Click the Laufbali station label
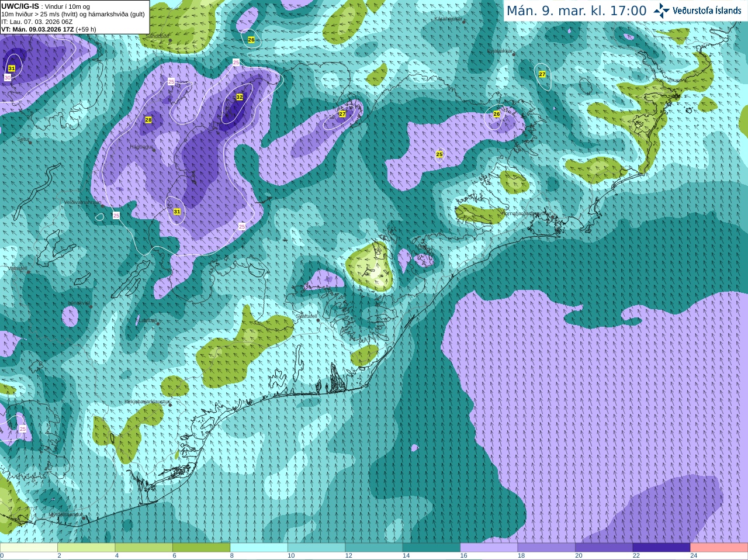Viewport: 748px width, 560px height. tap(147, 320)
